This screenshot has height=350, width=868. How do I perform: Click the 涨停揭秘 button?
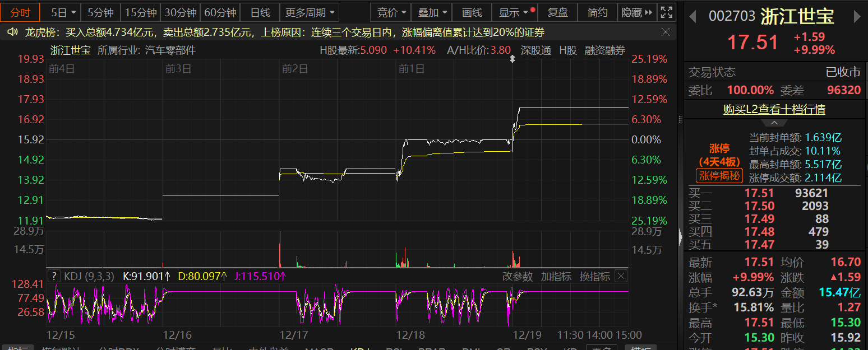[x=719, y=176]
